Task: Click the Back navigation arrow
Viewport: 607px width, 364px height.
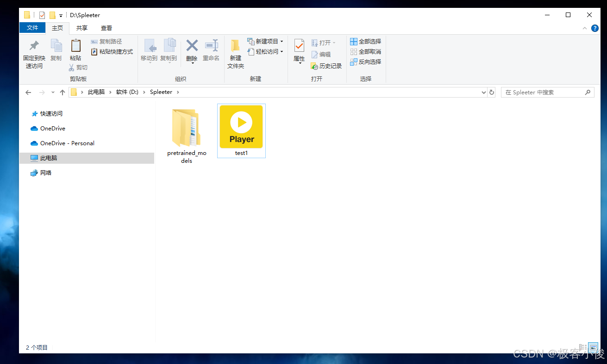Action: 28,93
